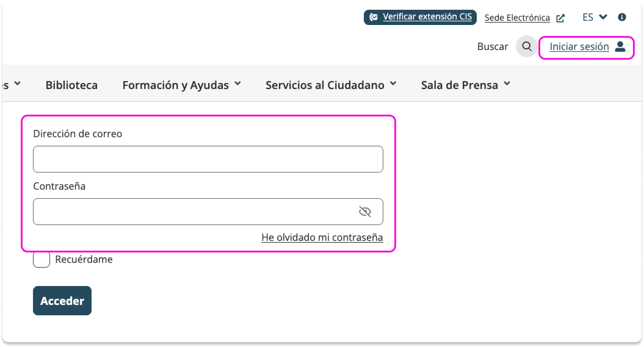Expand the Sala de Prensa menu
Viewport: 644px width, 347px height.
coord(465,85)
